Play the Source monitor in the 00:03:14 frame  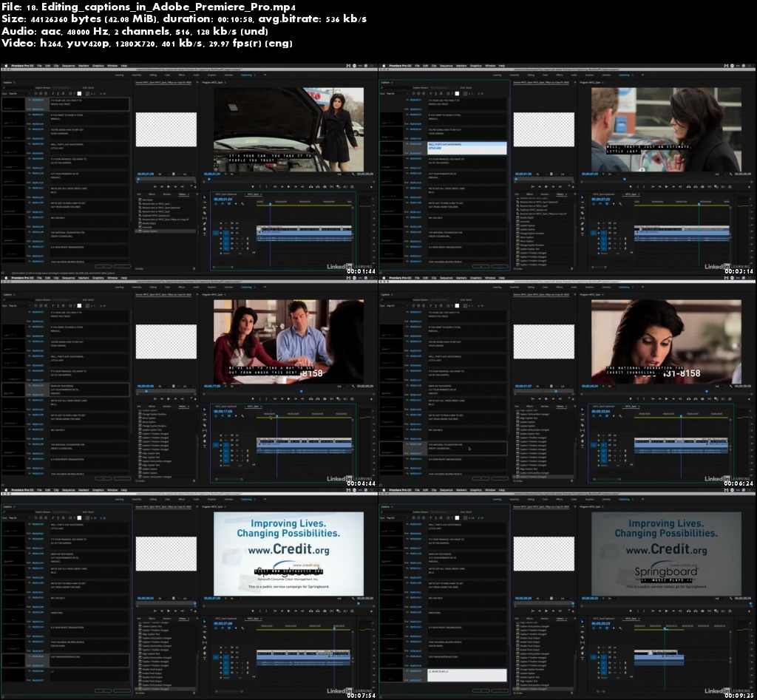click(546, 186)
